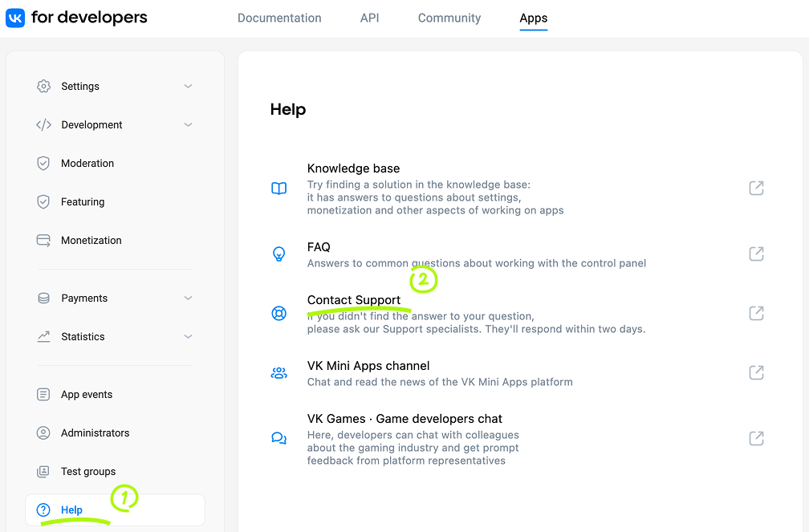809x532 pixels.
Task: Open FAQ external link icon
Action: 756,254
